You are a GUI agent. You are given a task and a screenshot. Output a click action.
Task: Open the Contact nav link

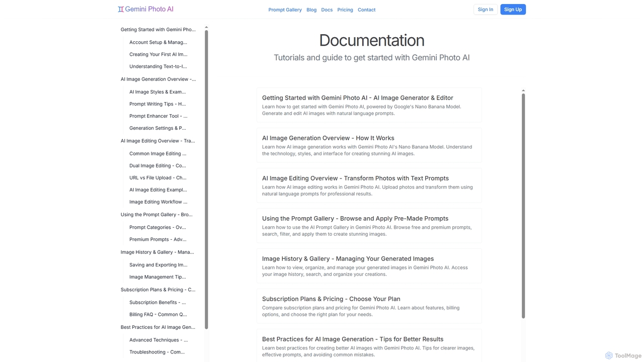[366, 10]
